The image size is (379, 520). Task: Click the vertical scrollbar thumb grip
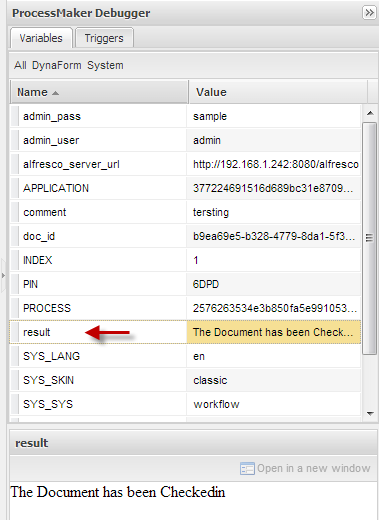click(369, 238)
